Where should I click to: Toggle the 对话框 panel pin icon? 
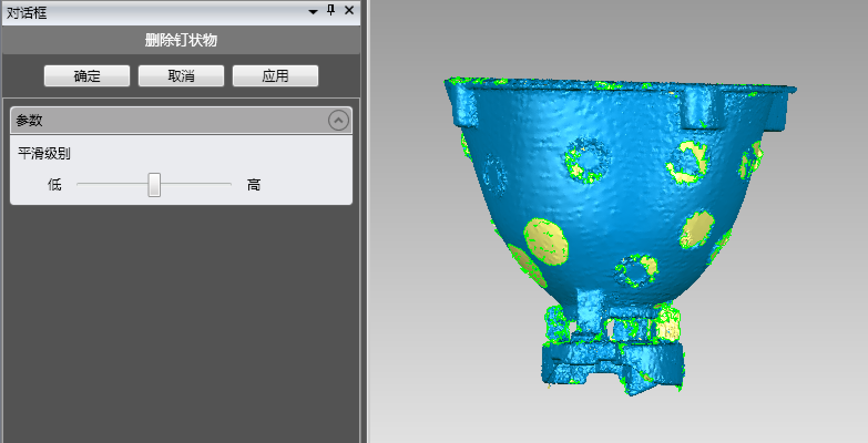click(331, 11)
